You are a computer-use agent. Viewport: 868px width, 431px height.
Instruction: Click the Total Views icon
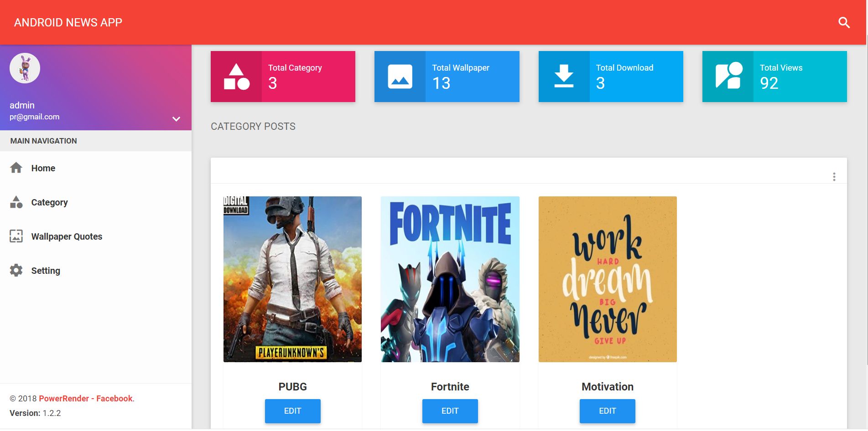click(728, 76)
